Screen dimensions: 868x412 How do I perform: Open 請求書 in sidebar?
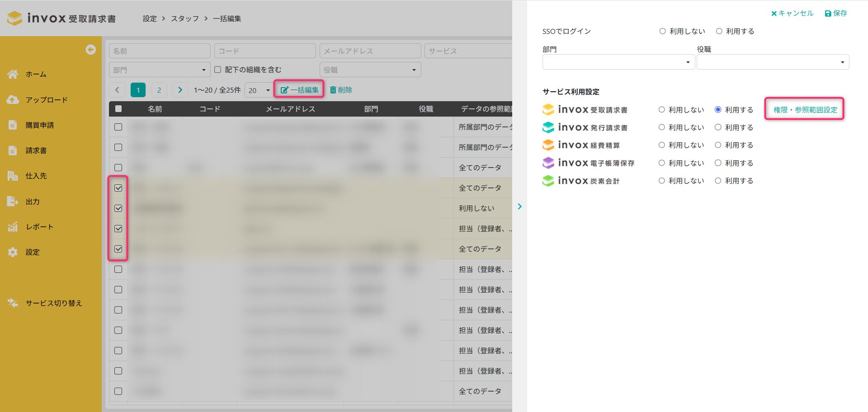click(36, 150)
